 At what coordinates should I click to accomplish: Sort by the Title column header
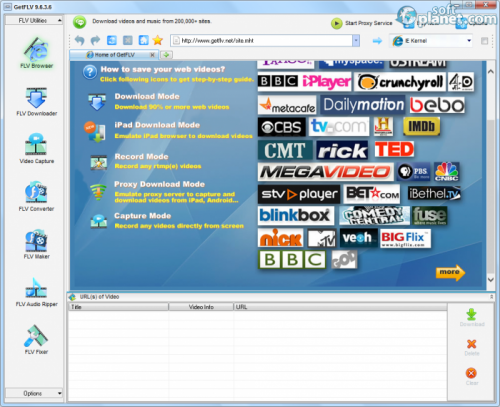[118, 307]
